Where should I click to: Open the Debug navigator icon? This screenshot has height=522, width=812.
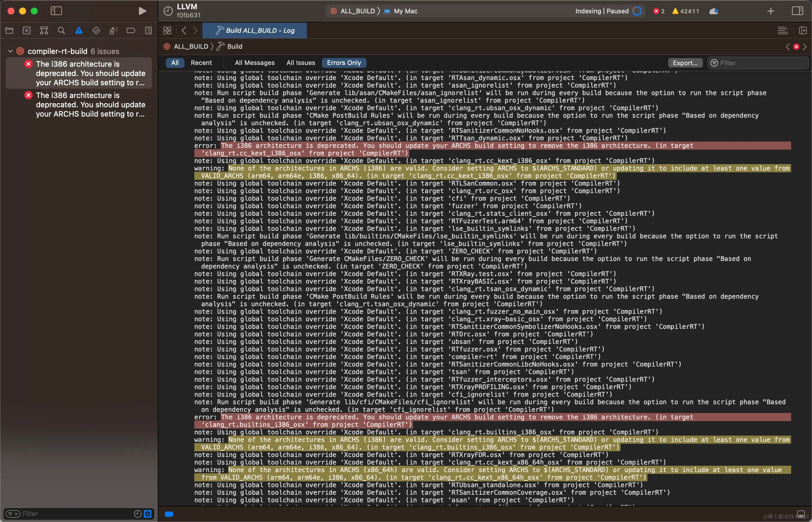[x=113, y=30]
